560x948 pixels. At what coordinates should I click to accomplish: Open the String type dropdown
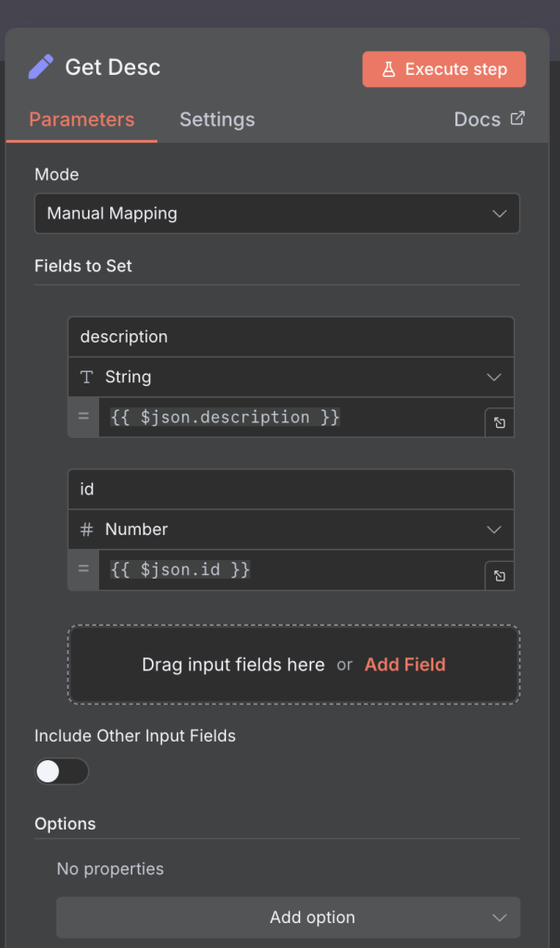pyautogui.click(x=291, y=378)
